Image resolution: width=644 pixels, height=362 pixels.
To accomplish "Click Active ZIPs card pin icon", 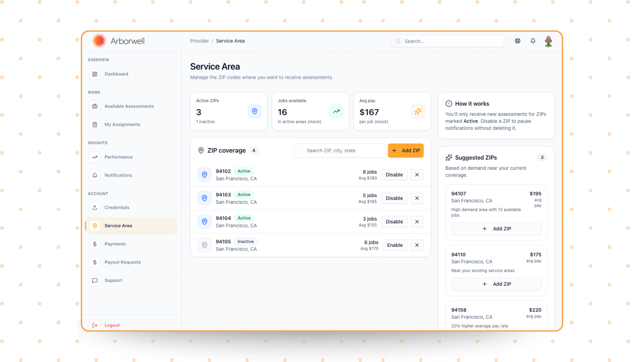I will point(255,111).
